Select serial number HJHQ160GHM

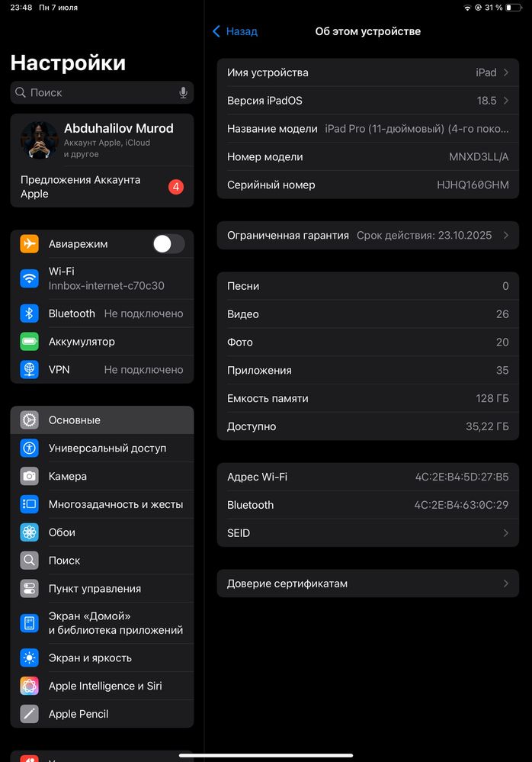coord(473,185)
